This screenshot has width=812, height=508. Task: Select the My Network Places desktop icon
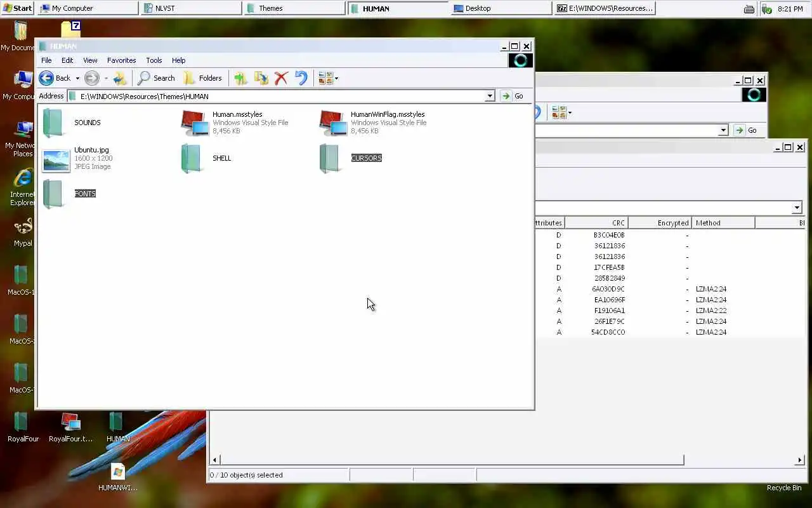tap(23, 130)
